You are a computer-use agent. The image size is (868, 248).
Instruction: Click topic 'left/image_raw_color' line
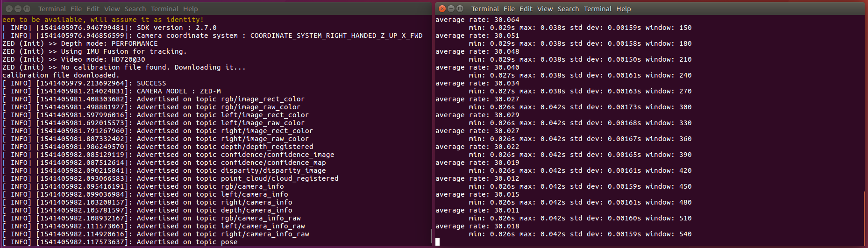point(153,123)
